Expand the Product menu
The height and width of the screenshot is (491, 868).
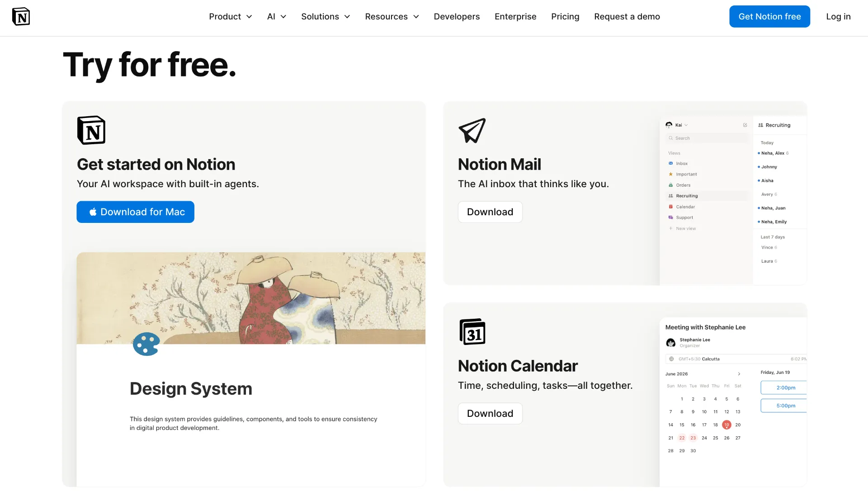click(231, 17)
